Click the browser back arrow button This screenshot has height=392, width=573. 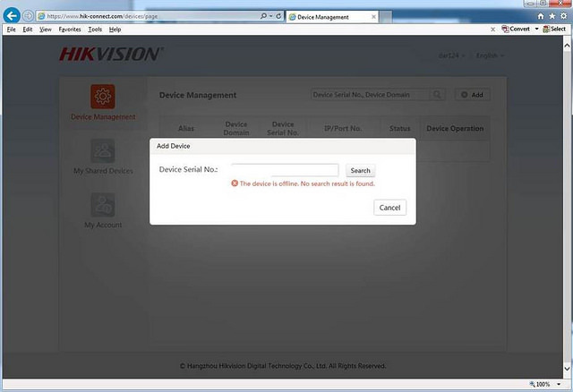click(x=12, y=16)
